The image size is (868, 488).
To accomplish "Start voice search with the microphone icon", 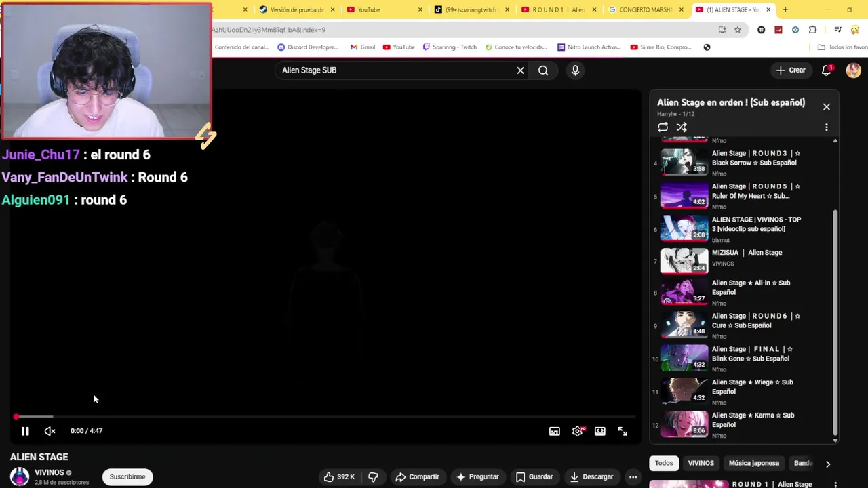I will (x=575, y=70).
